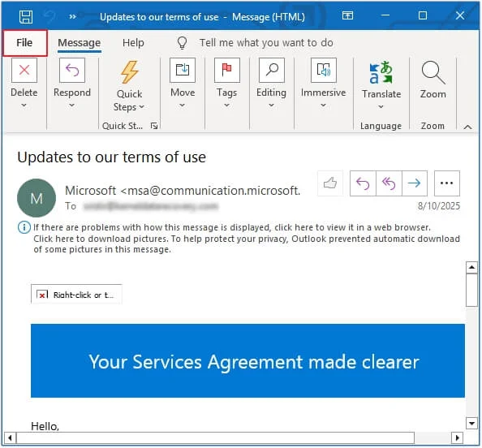This screenshot has width=482, height=448.
Task: Click the Microsoft sender address
Action: [183, 191]
